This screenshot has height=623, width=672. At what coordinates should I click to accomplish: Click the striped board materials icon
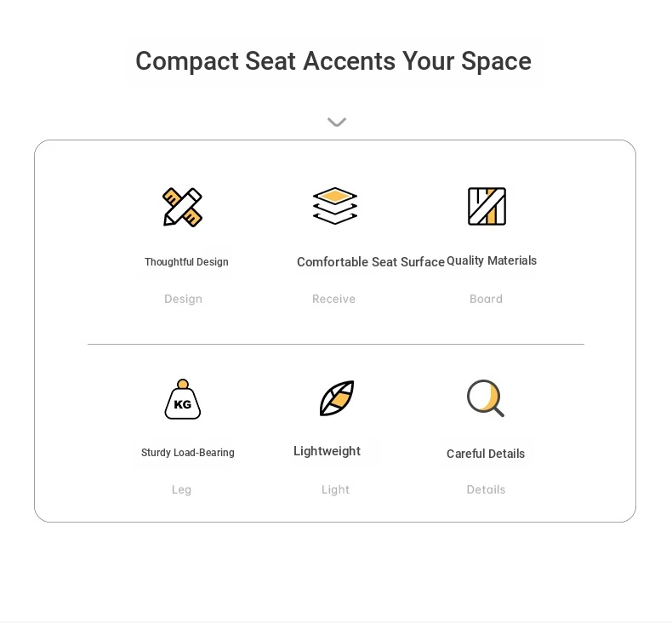point(487,206)
